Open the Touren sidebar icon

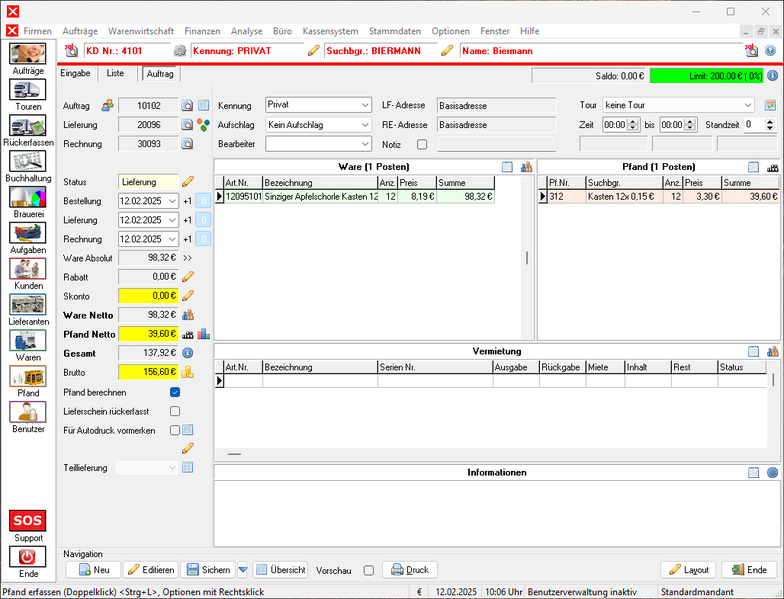point(28,90)
